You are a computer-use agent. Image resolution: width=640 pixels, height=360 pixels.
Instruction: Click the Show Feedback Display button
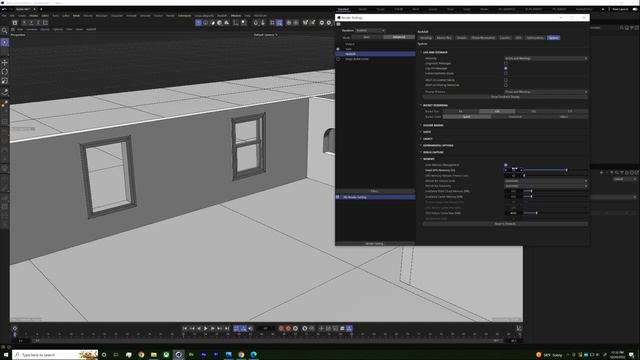point(505,97)
